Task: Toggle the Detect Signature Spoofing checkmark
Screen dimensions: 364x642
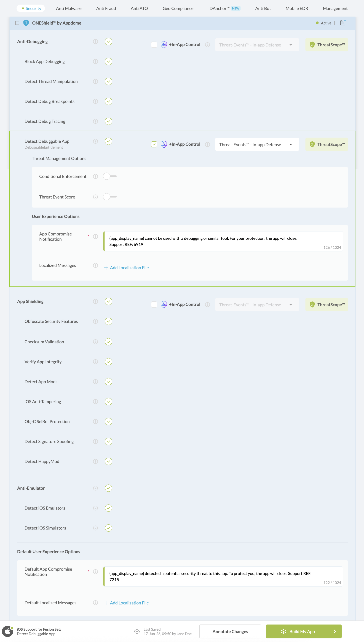Action: (108, 441)
